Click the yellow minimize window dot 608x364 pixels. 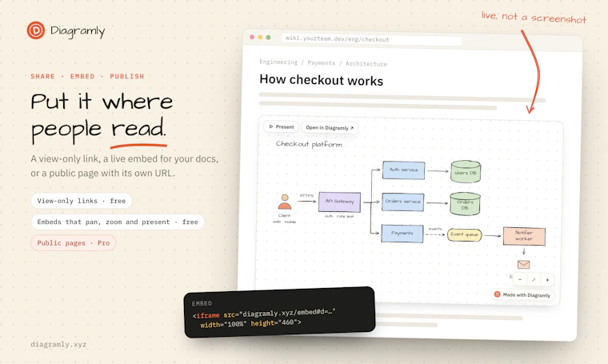(260, 38)
